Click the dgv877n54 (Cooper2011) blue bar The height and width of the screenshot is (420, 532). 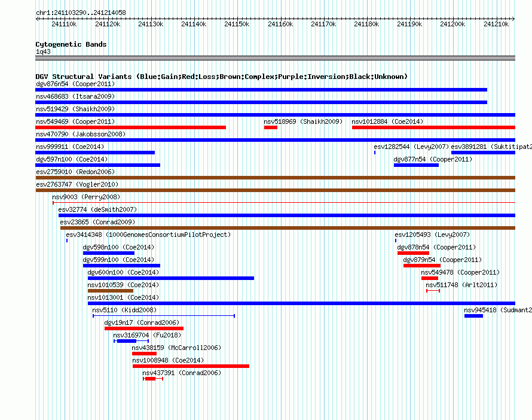416,165
